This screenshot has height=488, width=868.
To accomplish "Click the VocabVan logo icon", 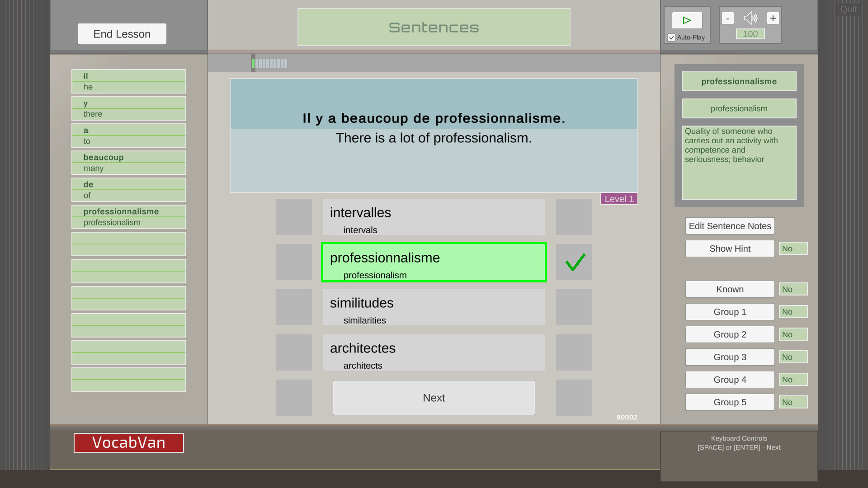I will click(128, 442).
